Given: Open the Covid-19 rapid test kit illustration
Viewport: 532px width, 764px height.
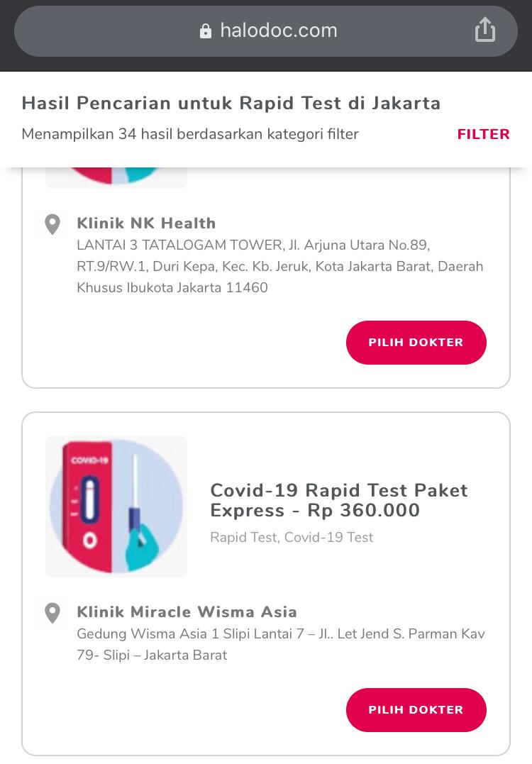Looking at the screenshot, I should pyautogui.click(x=116, y=506).
